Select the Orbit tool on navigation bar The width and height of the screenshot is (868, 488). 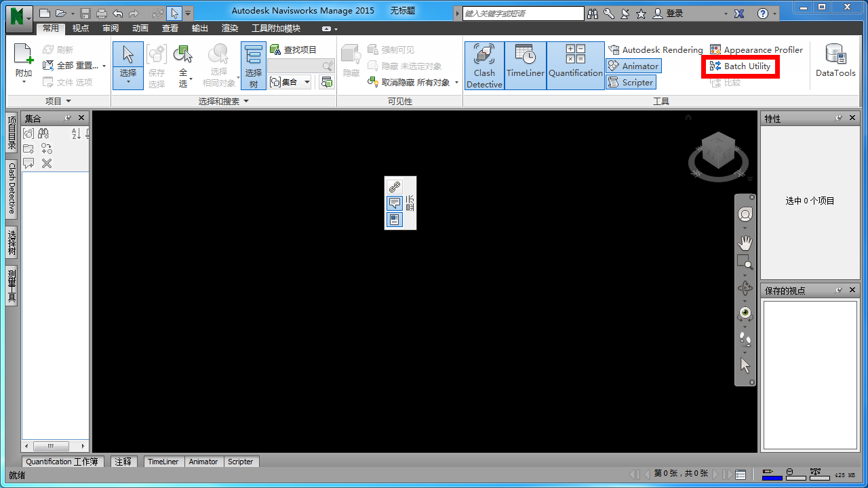pyautogui.click(x=745, y=288)
